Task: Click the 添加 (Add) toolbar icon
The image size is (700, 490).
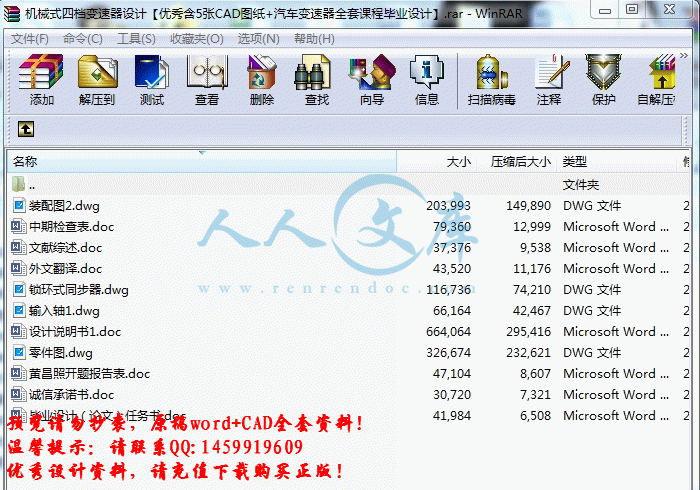Action: click(41, 72)
